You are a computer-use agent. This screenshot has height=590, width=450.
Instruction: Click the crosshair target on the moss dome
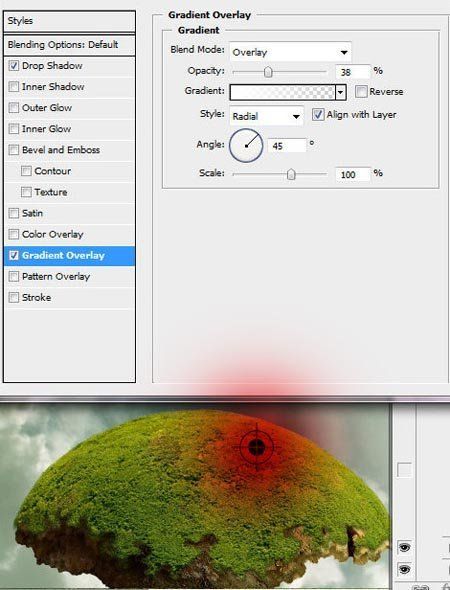click(x=257, y=447)
